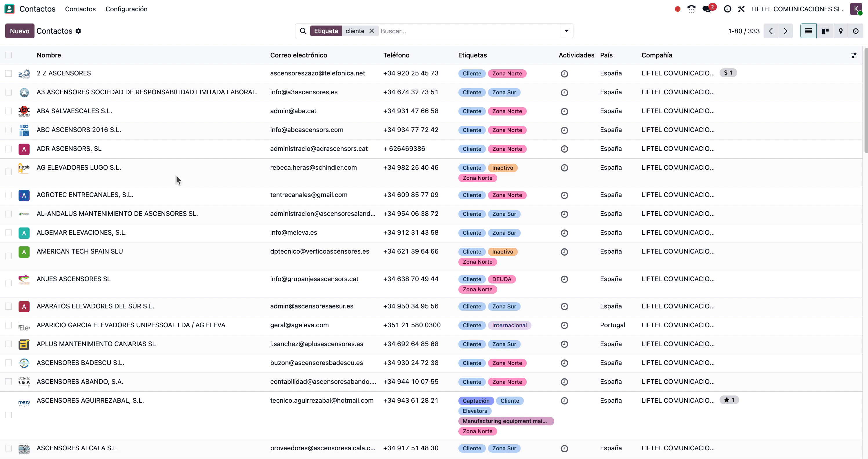Click the debug tools wrench icon
This screenshot has height=459, width=868.
click(x=741, y=9)
